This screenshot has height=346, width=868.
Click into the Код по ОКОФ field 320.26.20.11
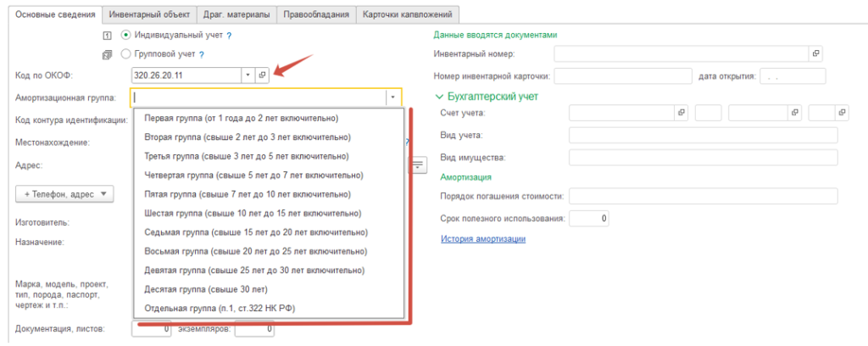[186, 75]
